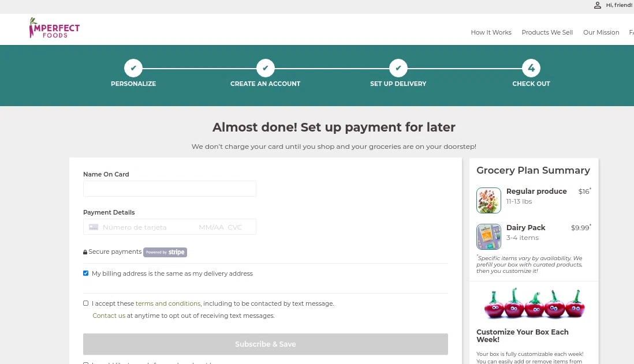Click the $9.99 price

[580, 228]
